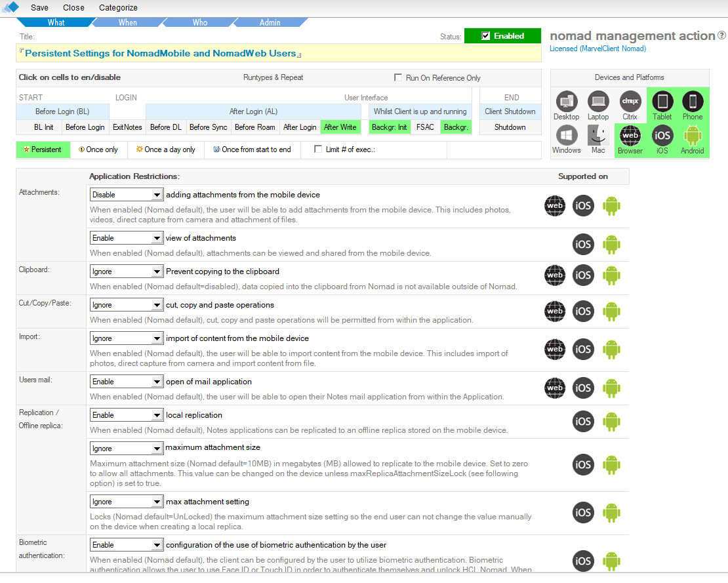Edit the Persistent Settings title field
The width and height of the screenshot is (728, 583).
tap(279, 53)
